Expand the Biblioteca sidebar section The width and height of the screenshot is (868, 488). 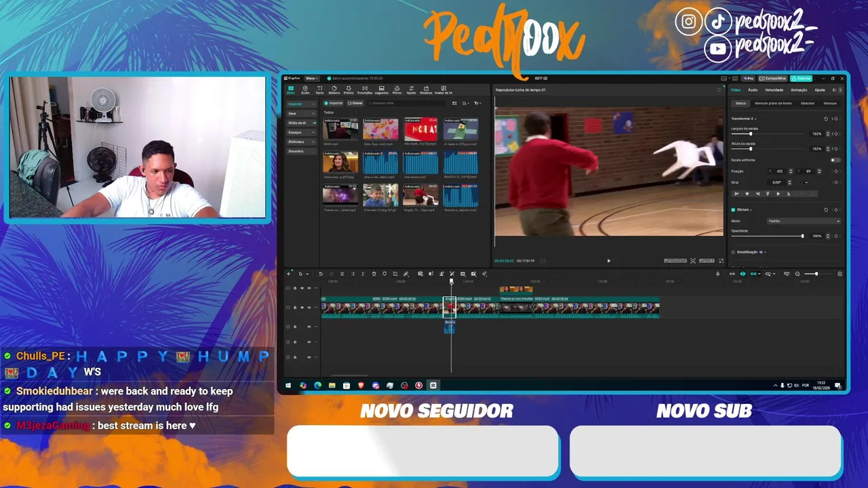(x=302, y=142)
